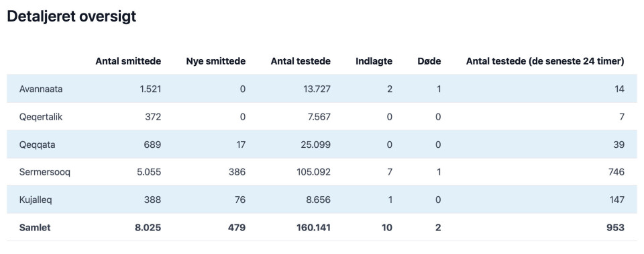Click Qeqqata's new infections value 17
This screenshot has height=254, width=644.
[x=241, y=145]
